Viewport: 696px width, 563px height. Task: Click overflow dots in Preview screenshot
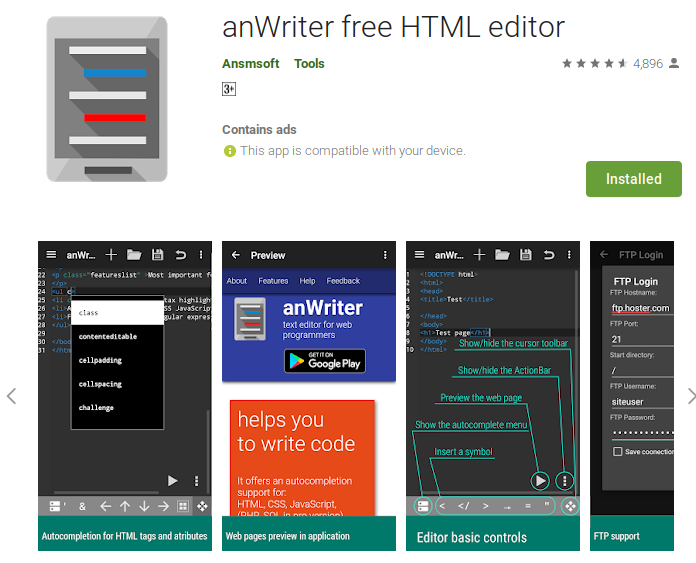[x=385, y=255]
